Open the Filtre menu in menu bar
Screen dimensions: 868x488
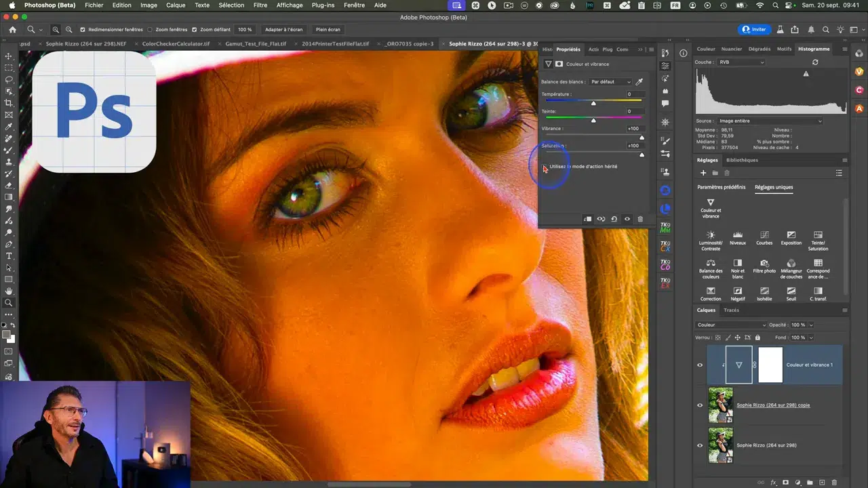click(260, 5)
